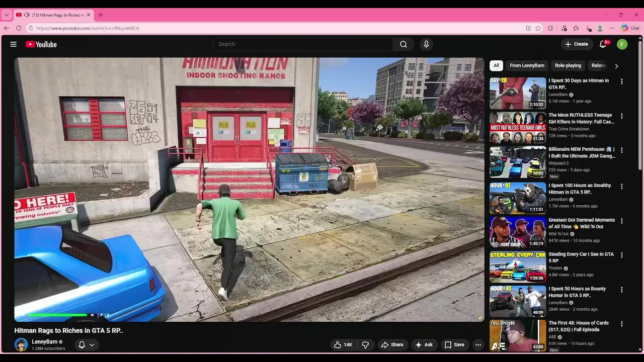Open the LennyBarn channel name link
The height and width of the screenshot is (362, 644).
[x=44, y=342]
